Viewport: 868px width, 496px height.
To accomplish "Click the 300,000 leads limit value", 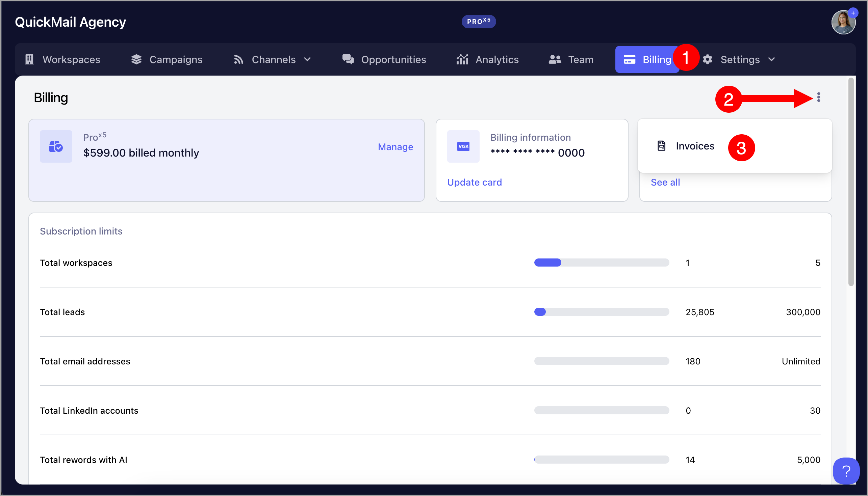I will point(803,312).
